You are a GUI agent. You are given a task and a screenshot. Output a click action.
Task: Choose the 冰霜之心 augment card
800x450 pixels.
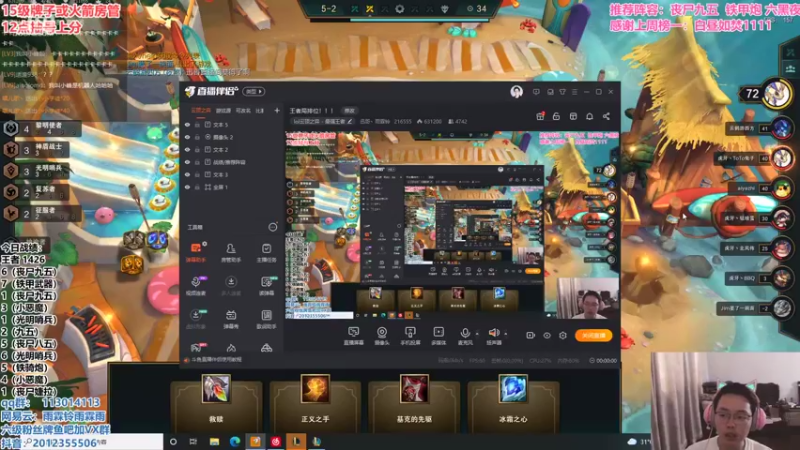pyautogui.click(x=513, y=405)
